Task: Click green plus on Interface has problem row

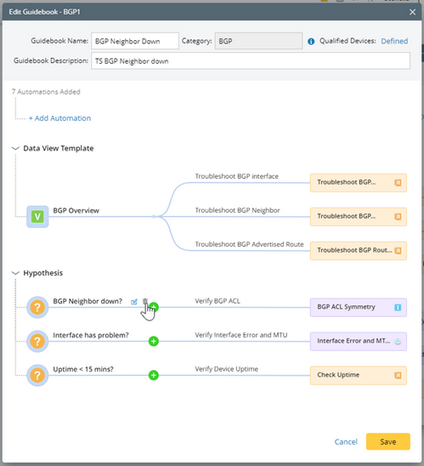Action: pos(153,341)
